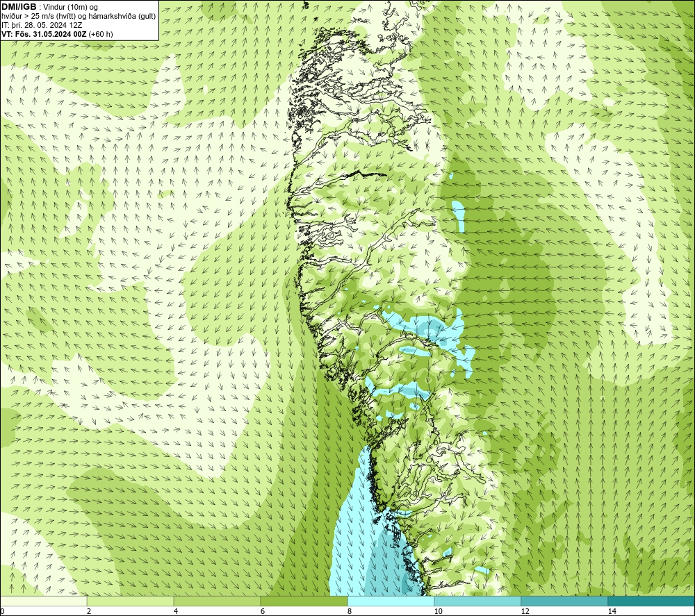
Task: Click the 0–2 m/s palest legend swatch
Action: [x=43, y=601]
